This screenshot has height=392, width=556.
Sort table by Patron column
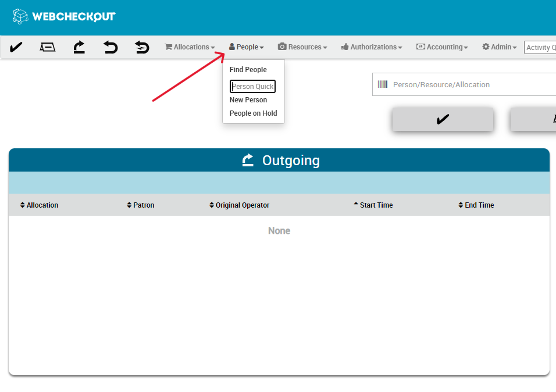pyautogui.click(x=140, y=205)
